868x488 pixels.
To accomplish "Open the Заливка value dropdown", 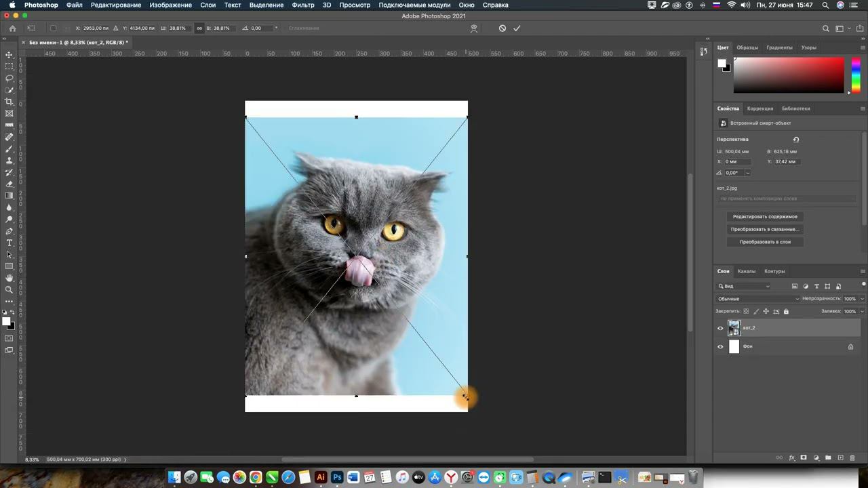I will pos(862,311).
